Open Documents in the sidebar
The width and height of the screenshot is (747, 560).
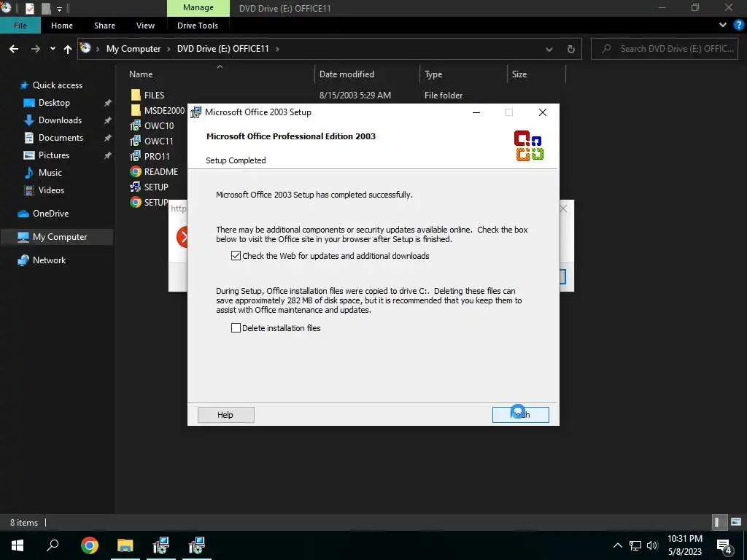[54, 138]
